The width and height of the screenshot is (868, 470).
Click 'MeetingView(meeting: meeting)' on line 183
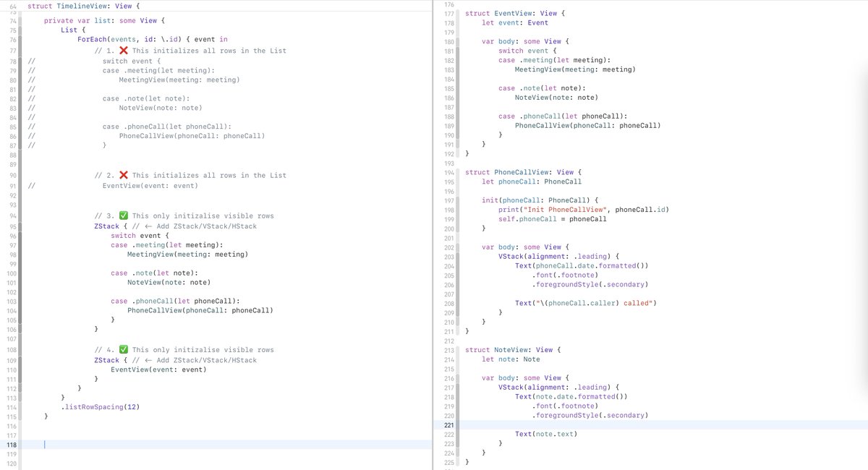click(575, 70)
